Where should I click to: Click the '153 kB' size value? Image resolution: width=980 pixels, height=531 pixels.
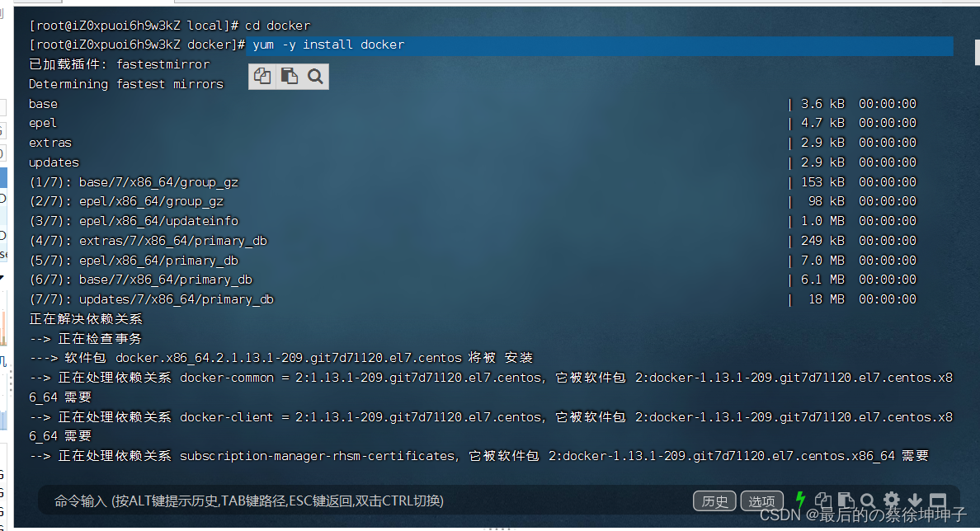tap(823, 181)
